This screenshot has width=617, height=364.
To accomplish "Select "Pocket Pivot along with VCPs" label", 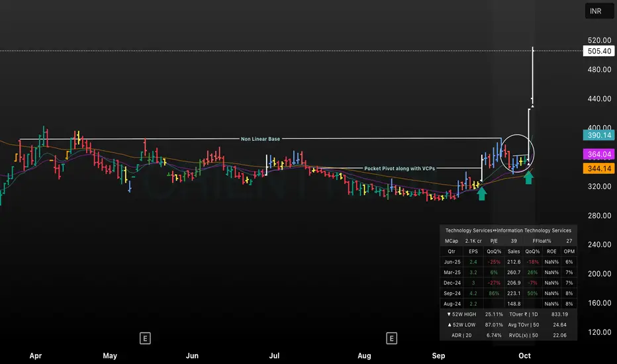I will [400, 169].
